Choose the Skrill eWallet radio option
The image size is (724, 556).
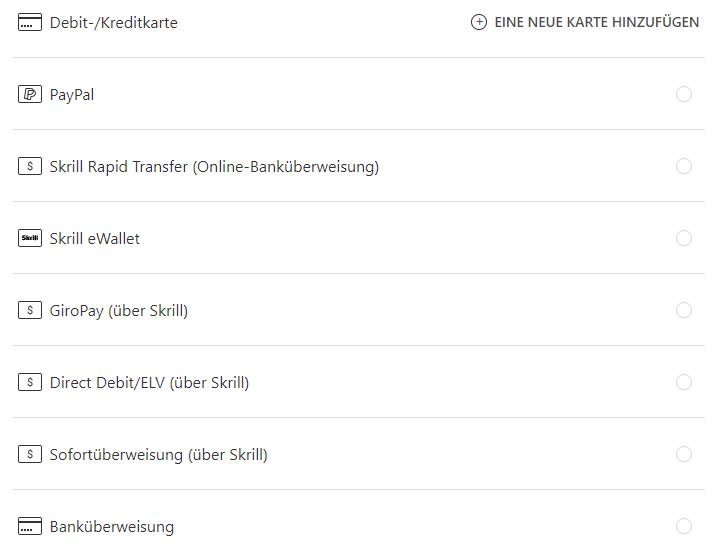[x=684, y=238]
